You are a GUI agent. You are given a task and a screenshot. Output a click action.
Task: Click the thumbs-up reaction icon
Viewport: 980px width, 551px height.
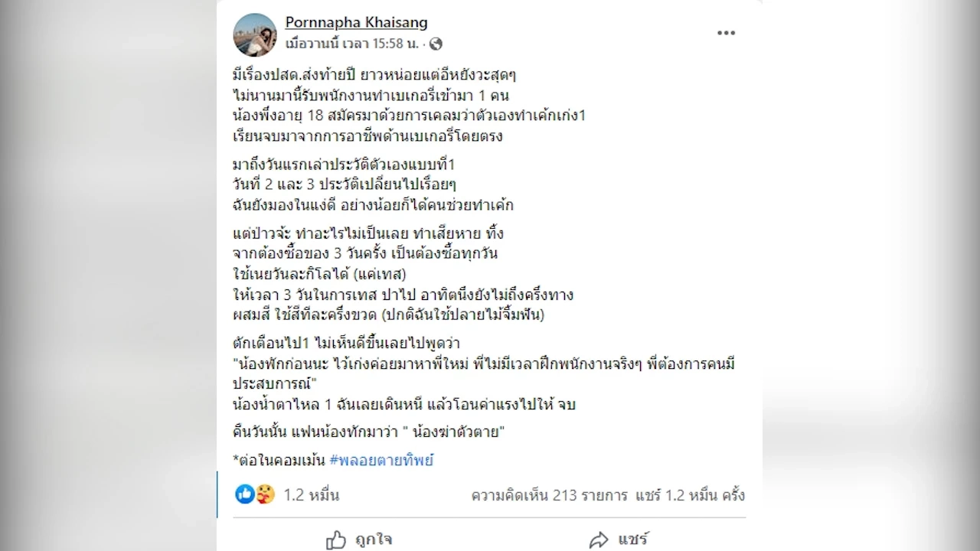244,494
